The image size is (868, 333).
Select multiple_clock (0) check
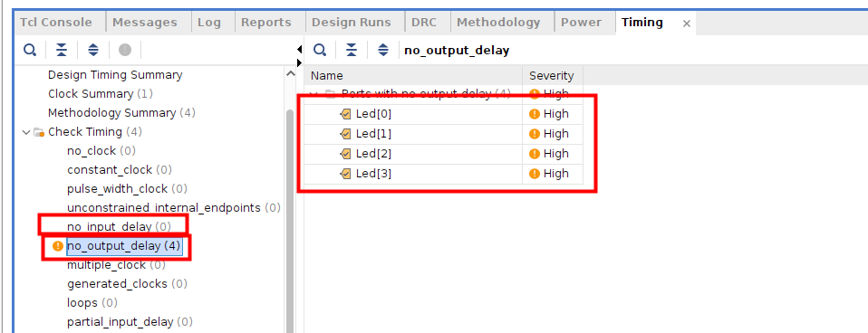[x=116, y=265]
